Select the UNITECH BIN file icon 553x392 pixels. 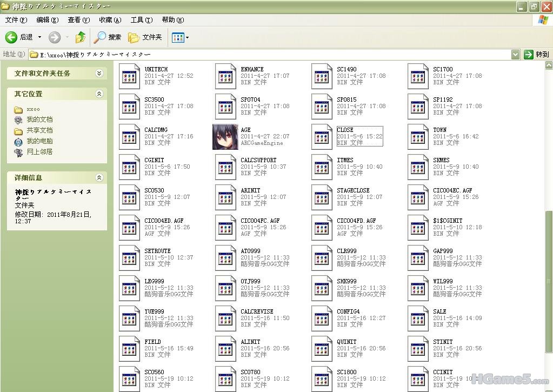pyautogui.click(x=129, y=76)
